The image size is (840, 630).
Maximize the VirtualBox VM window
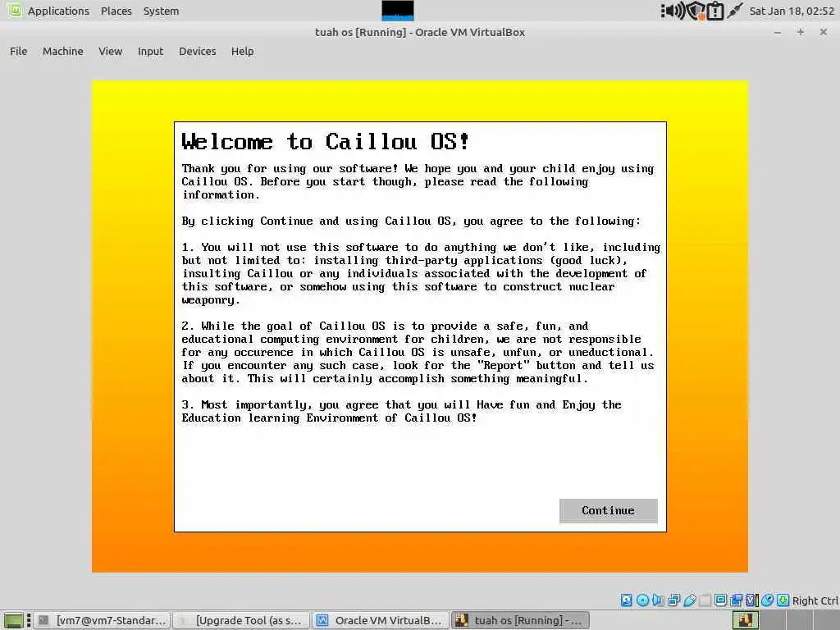coord(801,32)
